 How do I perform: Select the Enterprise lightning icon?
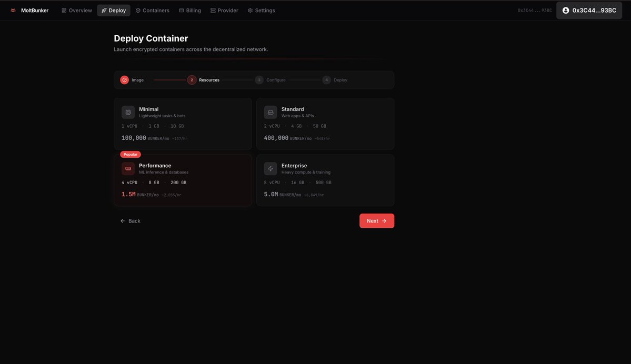pos(271,168)
